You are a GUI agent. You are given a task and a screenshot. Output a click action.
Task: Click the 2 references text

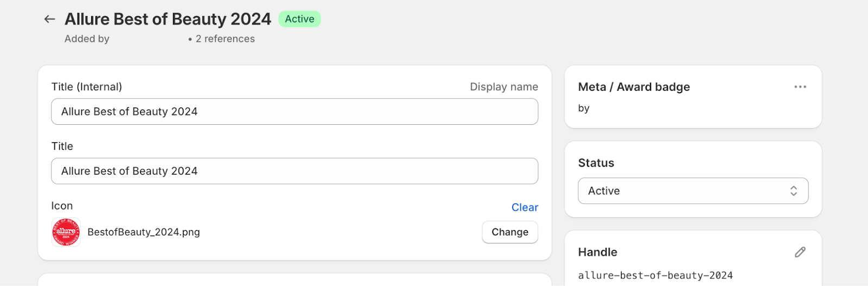click(225, 39)
